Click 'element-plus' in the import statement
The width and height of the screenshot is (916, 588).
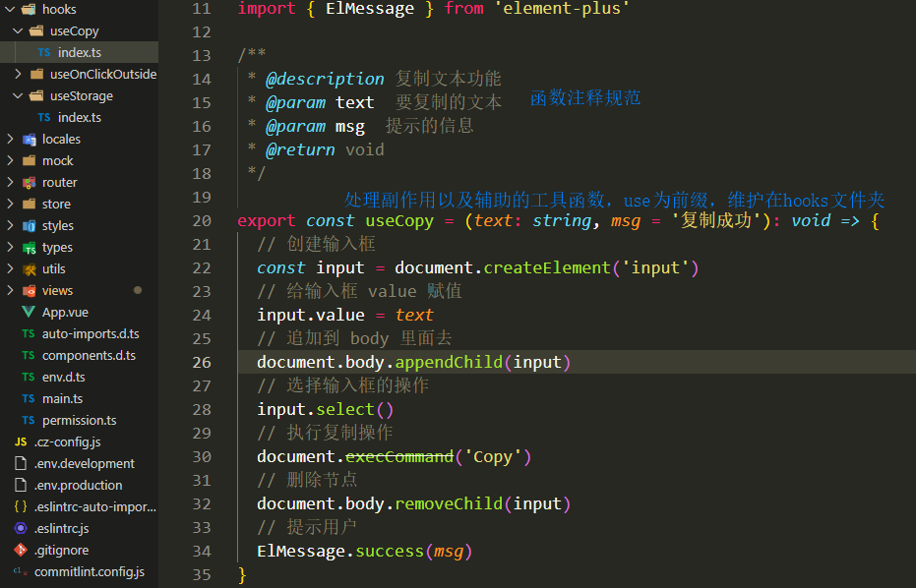(562, 8)
